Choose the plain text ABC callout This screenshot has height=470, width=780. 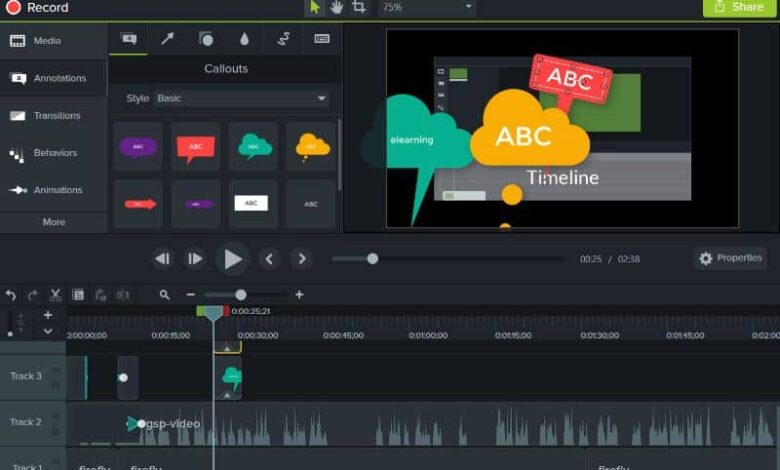311,204
